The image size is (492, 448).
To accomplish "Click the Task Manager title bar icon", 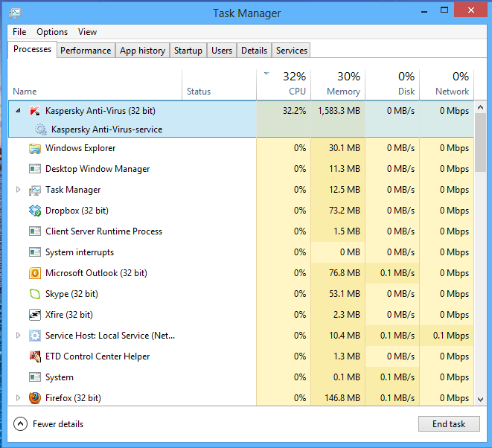I will click(x=15, y=13).
